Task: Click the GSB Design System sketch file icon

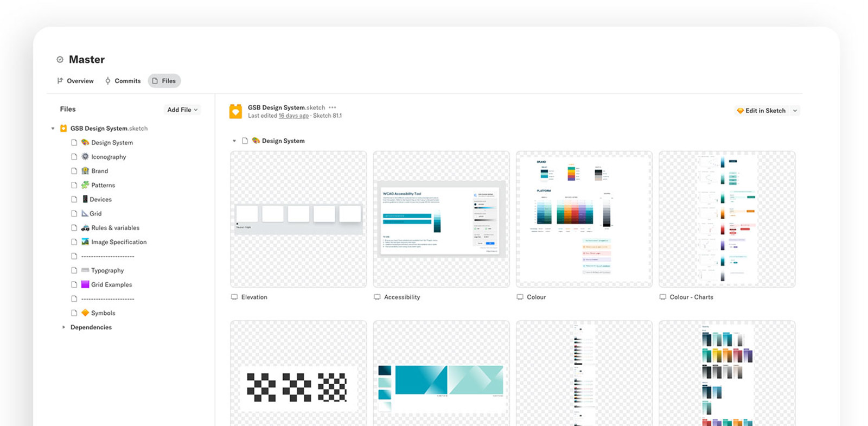Action: tap(235, 111)
